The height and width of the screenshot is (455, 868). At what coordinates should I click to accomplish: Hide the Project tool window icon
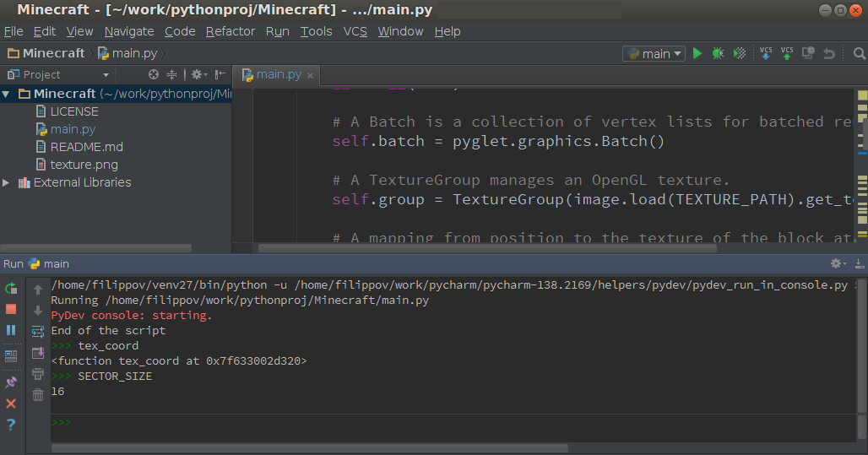pyautogui.click(x=220, y=74)
